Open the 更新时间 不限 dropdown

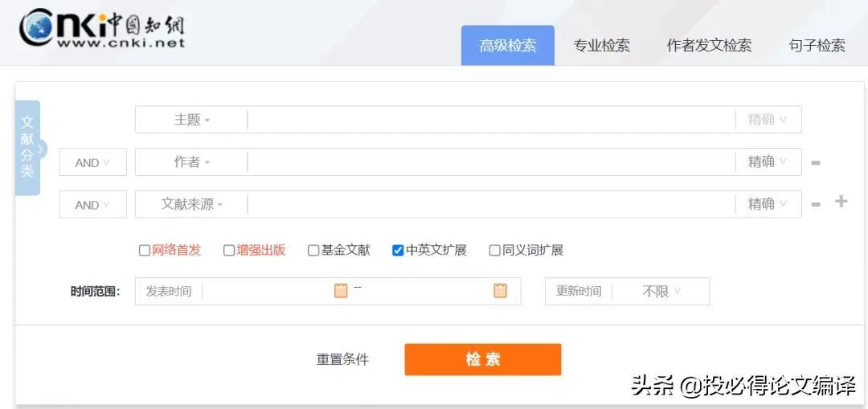click(661, 291)
